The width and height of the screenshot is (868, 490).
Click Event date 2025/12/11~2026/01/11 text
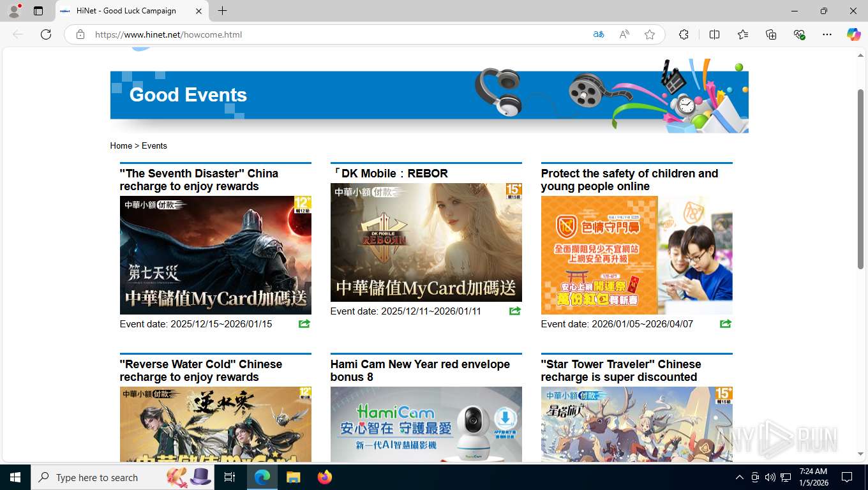406,311
